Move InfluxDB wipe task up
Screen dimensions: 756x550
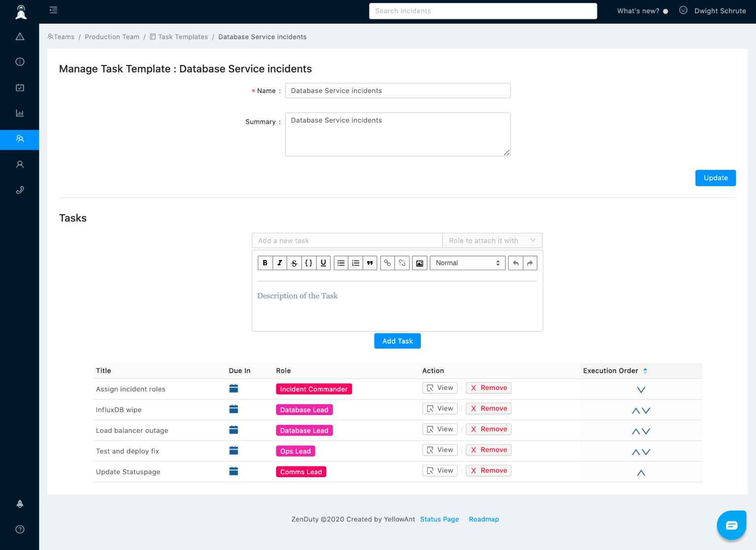(x=636, y=411)
